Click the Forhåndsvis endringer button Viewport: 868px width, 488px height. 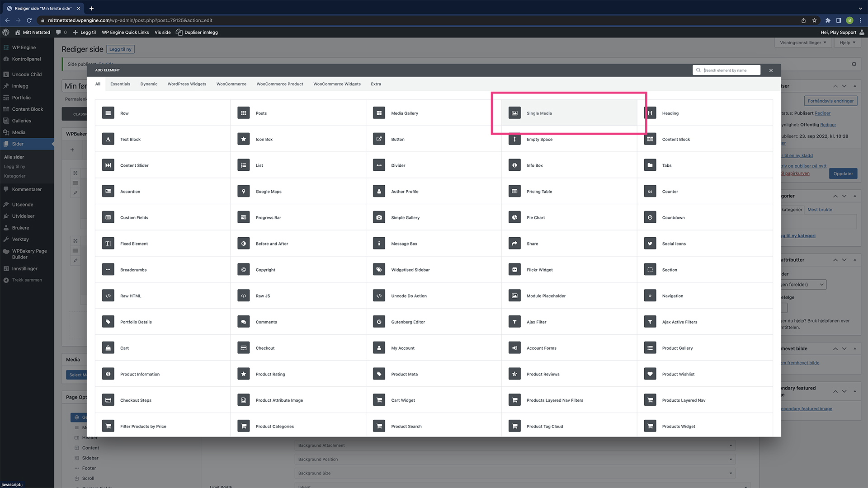[830, 101]
